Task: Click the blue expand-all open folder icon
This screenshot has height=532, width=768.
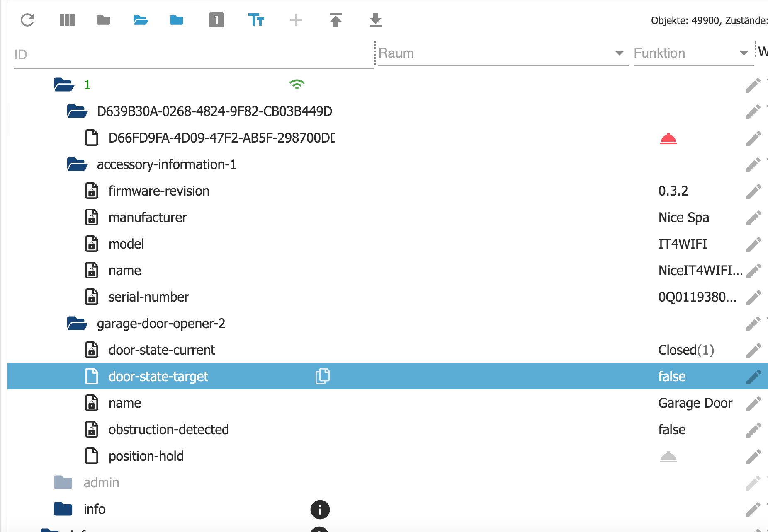Action: point(141,20)
